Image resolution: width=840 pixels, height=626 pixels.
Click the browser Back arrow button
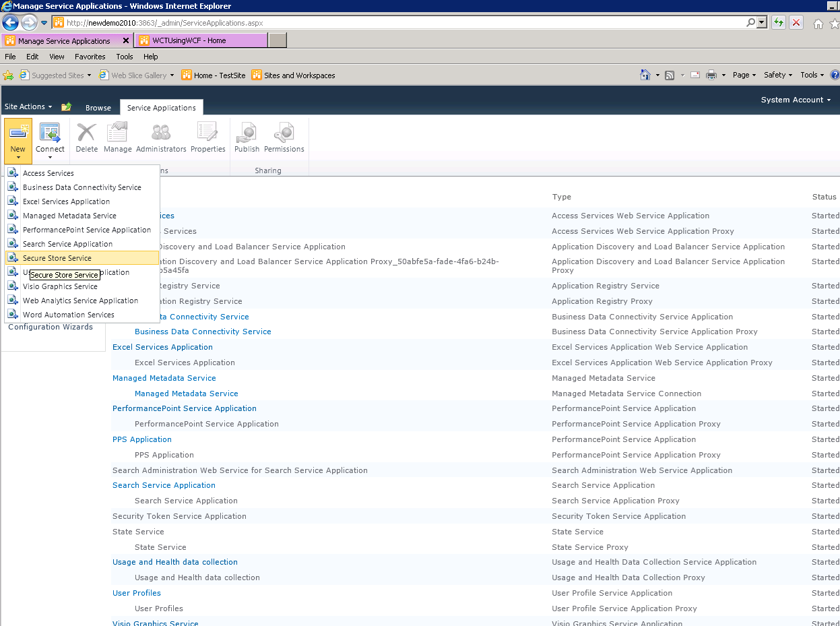(10, 23)
